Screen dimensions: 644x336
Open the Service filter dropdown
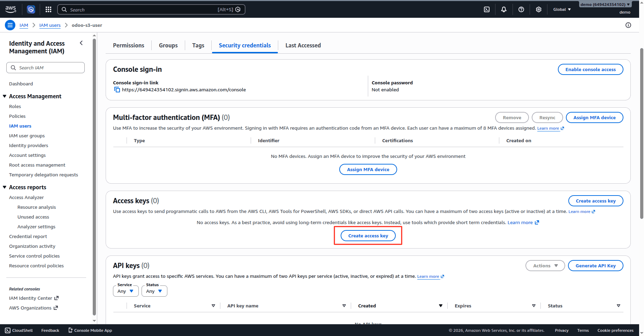click(126, 291)
